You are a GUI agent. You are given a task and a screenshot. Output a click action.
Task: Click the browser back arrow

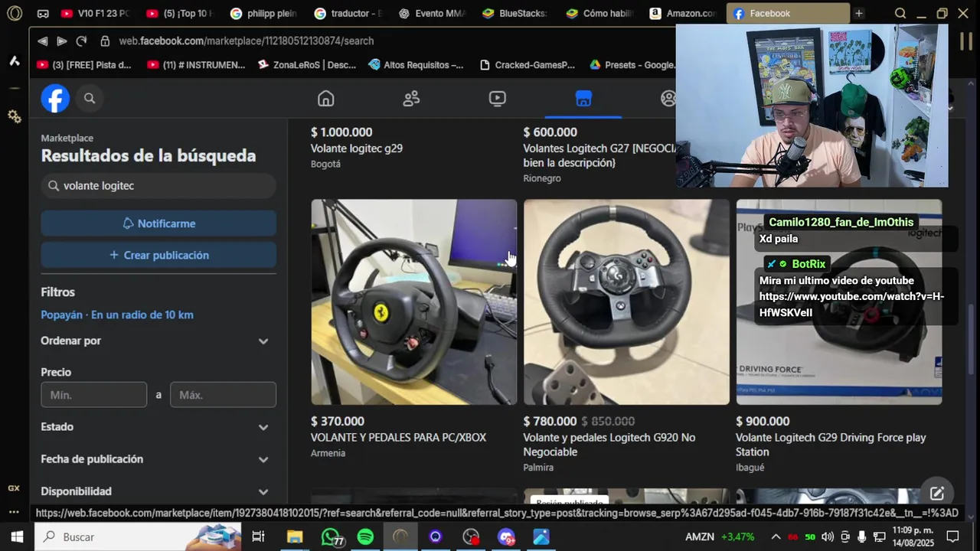point(42,41)
